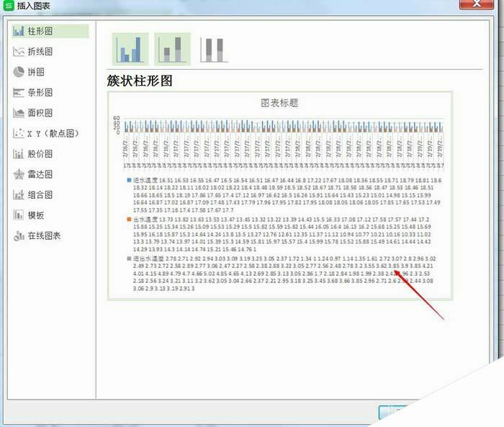Select the X Y 散点图 scatter icon

tap(19, 133)
